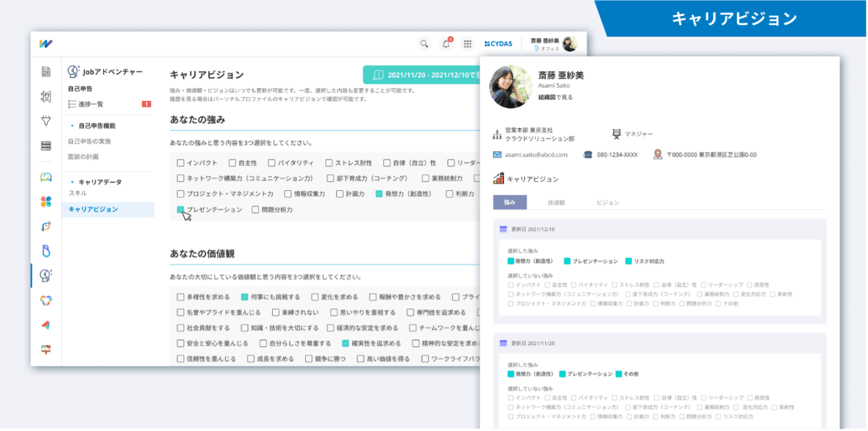Open 自己申告の実施 menu item
Image resolution: width=868 pixels, height=431 pixels.
click(89, 141)
